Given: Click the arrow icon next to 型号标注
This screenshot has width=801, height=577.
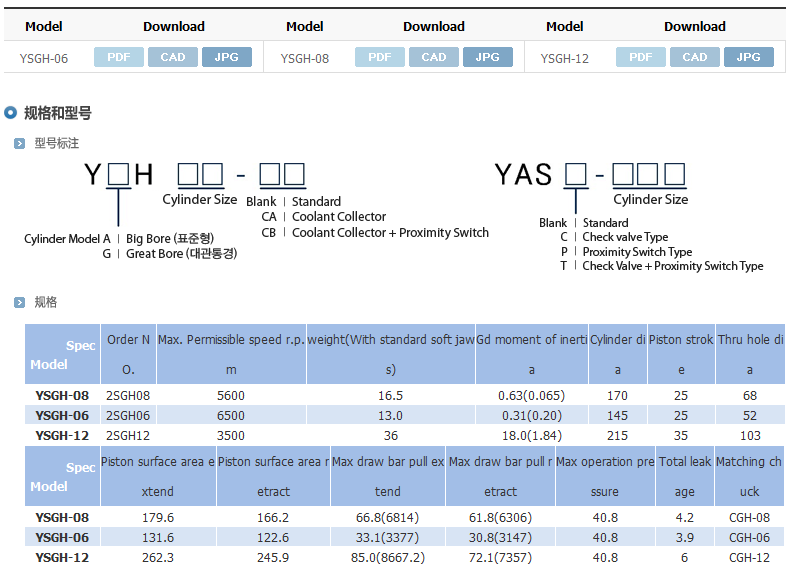Looking at the screenshot, I should pyautogui.click(x=19, y=144).
